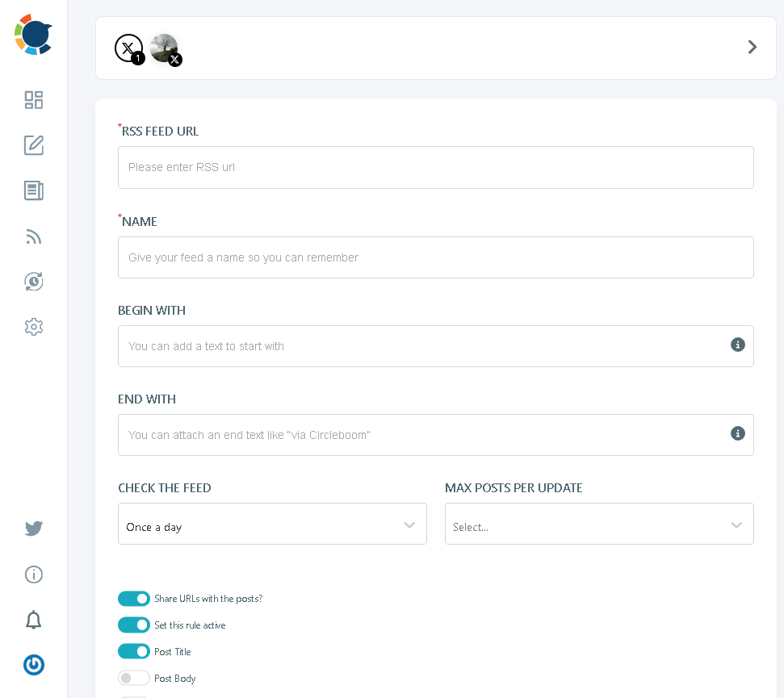Click the info icon beside End With field
The height and width of the screenshot is (698, 784).
coord(737,433)
